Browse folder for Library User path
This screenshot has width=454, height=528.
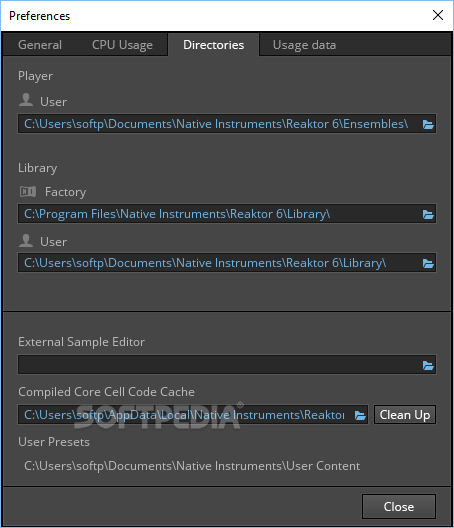pyautogui.click(x=428, y=263)
